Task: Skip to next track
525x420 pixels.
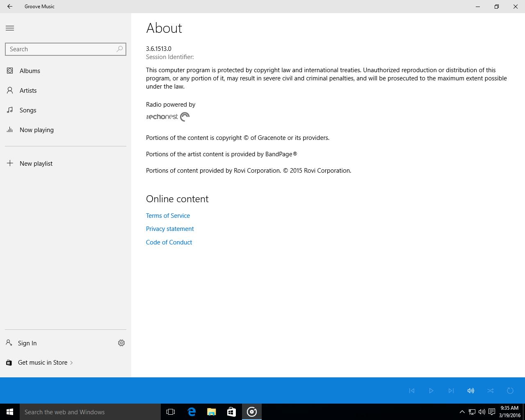Action: 451,390
